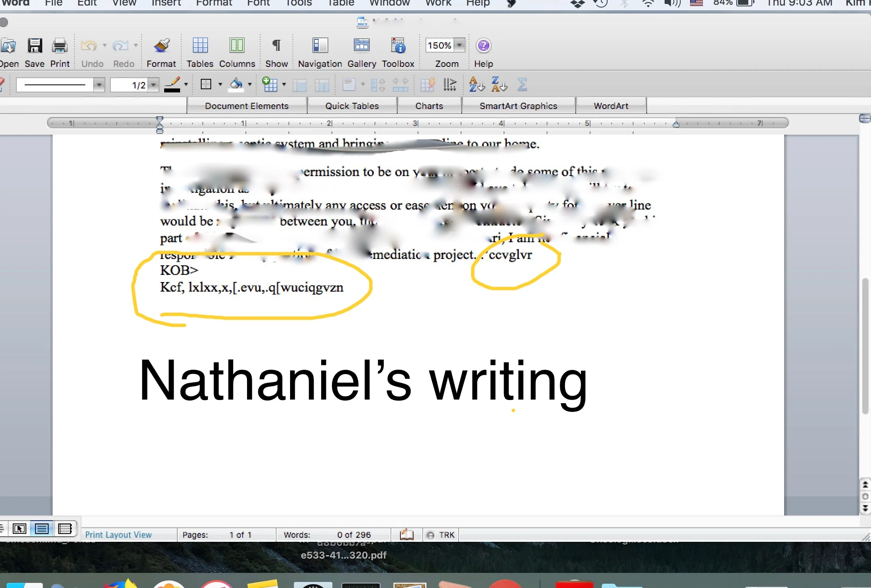Switch to Print Layout view button
This screenshot has width=871, height=588.
42,529
